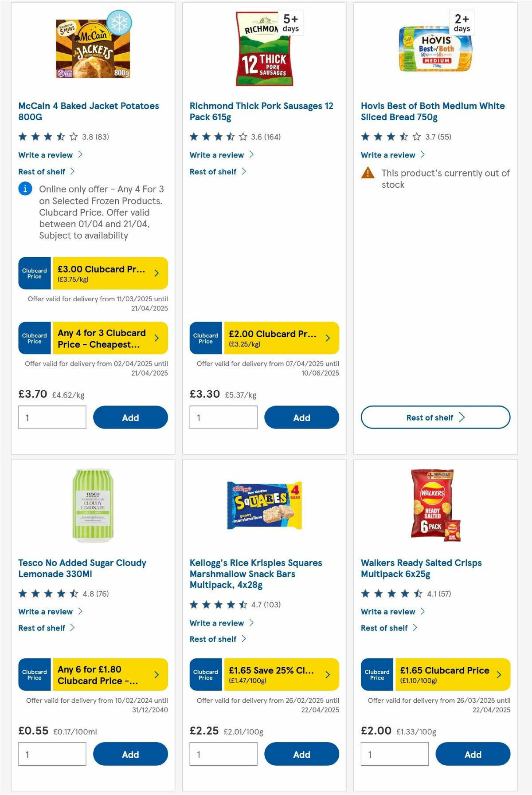
Task: Click the info icon for the online only offer
Action: (24, 189)
